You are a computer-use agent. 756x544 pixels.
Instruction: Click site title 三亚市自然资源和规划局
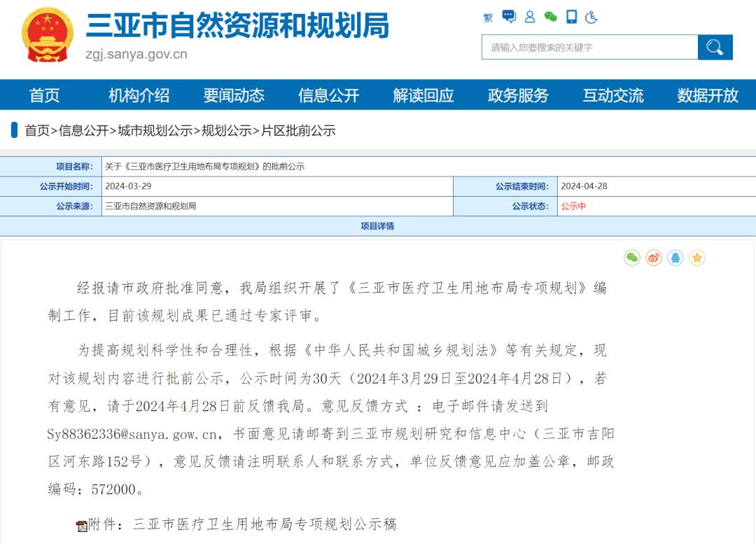coord(237,25)
